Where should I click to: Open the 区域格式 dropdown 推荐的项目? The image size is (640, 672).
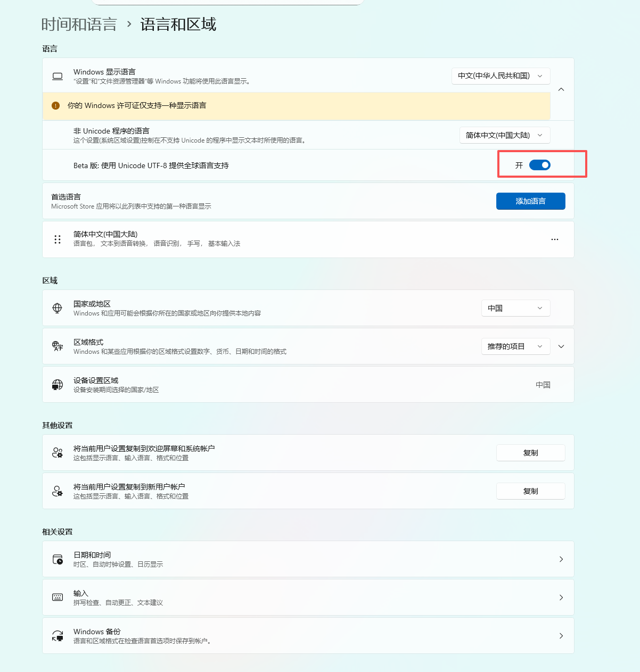pos(515,346)
